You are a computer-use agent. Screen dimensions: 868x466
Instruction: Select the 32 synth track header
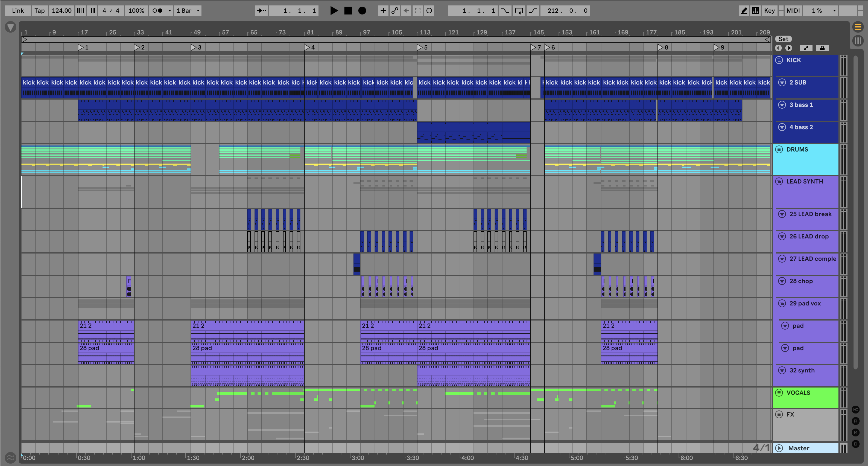(x=807, y=375)
